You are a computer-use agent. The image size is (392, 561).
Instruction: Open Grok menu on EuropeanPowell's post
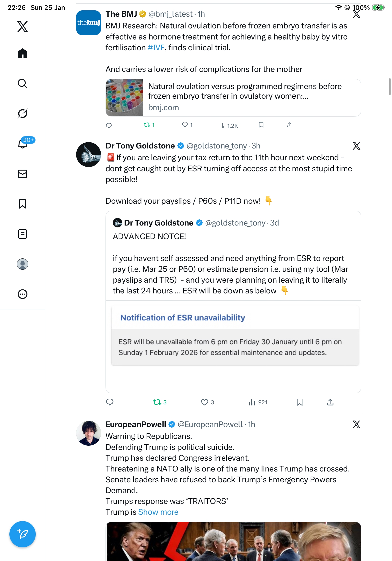coord(356,425)
